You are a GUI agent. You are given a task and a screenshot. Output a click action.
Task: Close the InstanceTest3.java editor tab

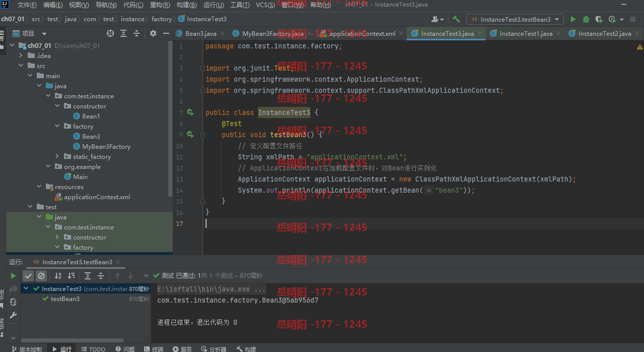tap(480, 34)
